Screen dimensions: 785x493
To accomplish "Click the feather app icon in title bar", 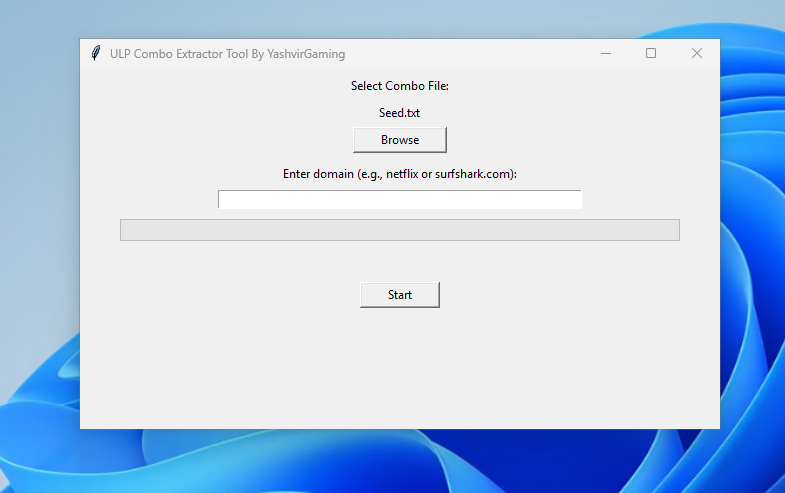I will [96, 53].
